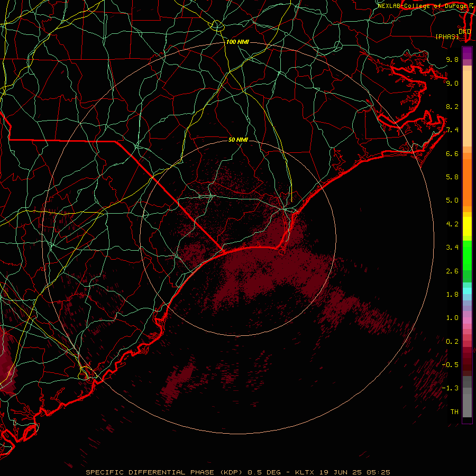The image size is (476, 476).
Task: Click the 2.6 scale value
Action: tap(452, 271)
